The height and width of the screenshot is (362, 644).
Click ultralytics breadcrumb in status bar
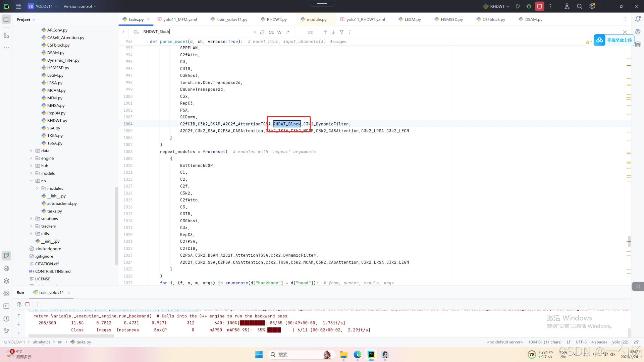[x=41, y=342]
